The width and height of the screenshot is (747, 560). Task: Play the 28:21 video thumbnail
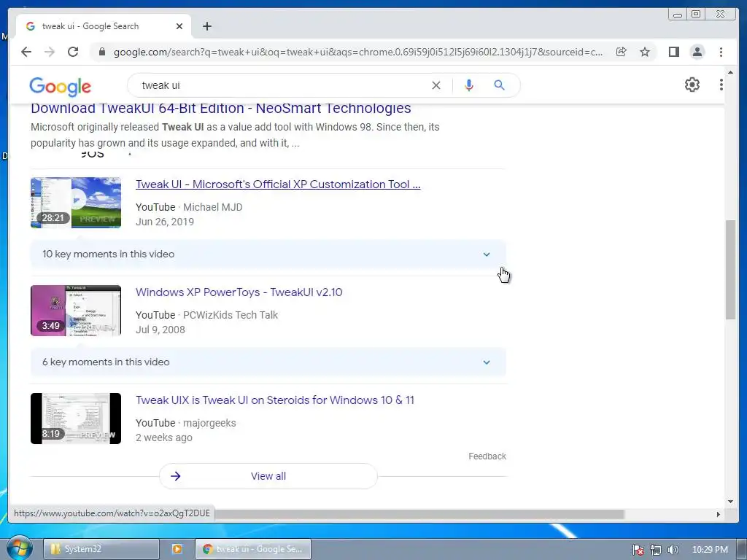pos(76,203)
